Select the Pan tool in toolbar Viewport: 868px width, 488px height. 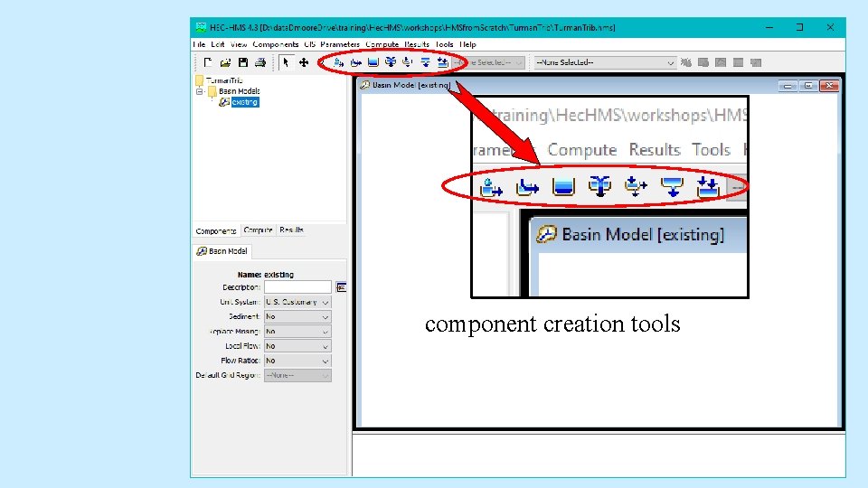304,62
